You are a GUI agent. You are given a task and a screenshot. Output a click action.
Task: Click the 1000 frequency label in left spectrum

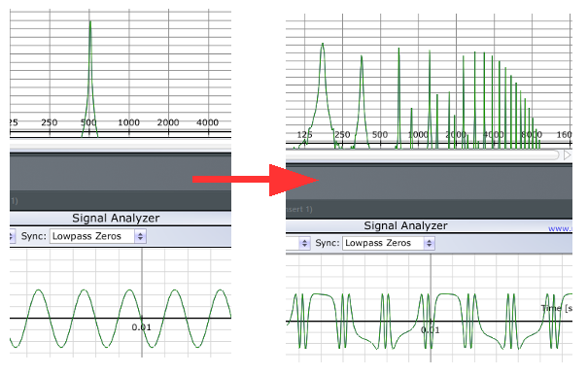[x=128, y=122]
